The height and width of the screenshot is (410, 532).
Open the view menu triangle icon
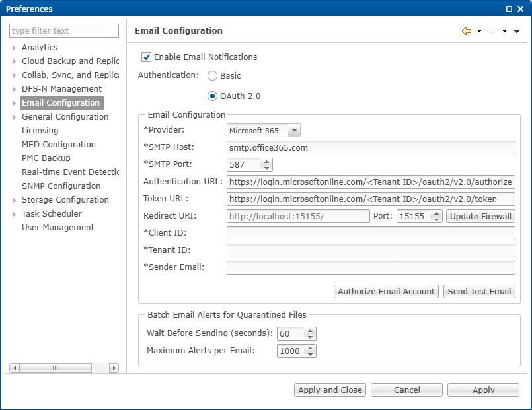517,31
